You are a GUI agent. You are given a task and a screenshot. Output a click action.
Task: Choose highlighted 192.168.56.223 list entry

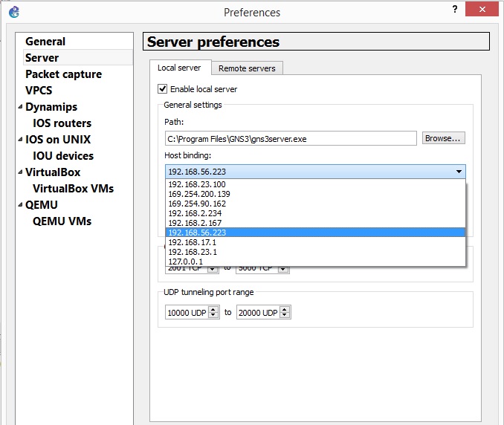315,233
